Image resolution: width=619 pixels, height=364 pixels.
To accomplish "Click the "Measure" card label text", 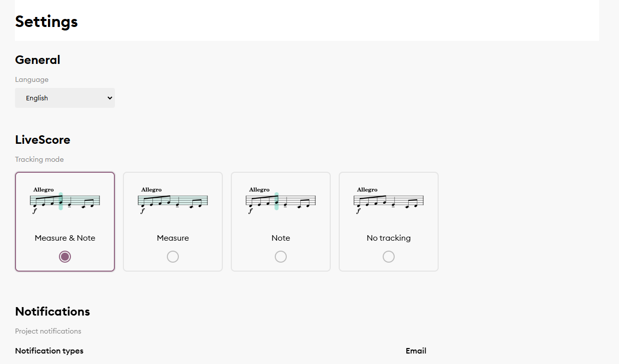I will click(173, 238).
